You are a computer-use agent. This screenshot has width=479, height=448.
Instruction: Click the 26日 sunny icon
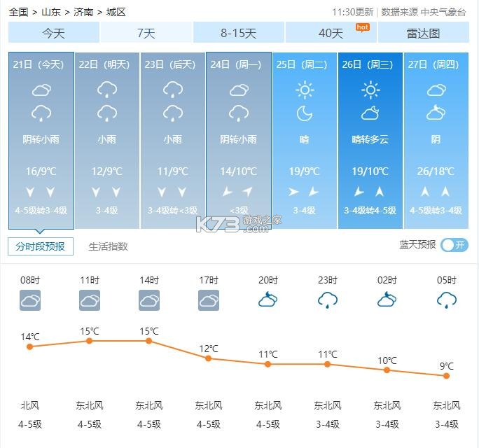pos(370,90)
